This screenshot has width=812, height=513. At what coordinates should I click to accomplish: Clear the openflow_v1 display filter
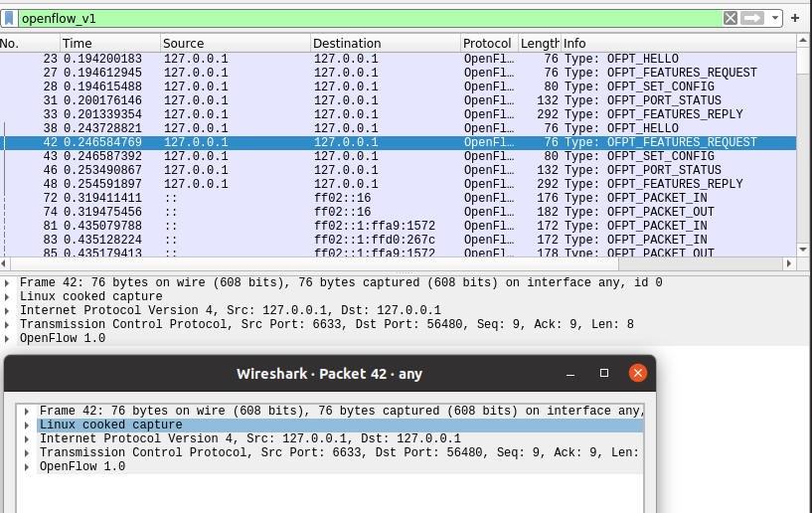[x=731, y=19]
